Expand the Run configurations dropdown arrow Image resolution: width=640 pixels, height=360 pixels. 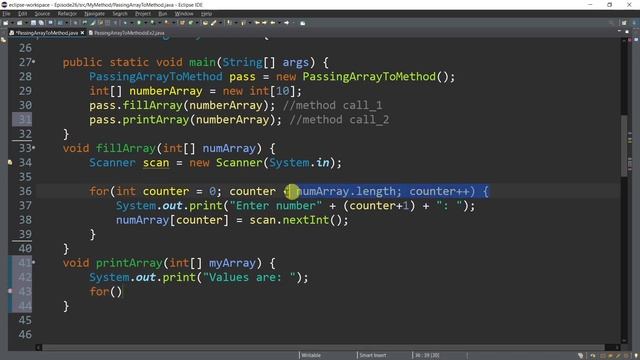[145, 23]
